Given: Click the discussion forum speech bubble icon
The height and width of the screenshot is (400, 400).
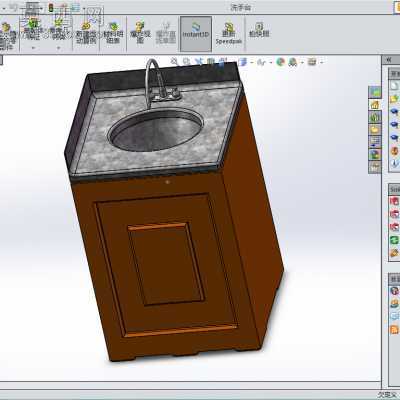Looking at the screenshot, I should click(395, 316).
